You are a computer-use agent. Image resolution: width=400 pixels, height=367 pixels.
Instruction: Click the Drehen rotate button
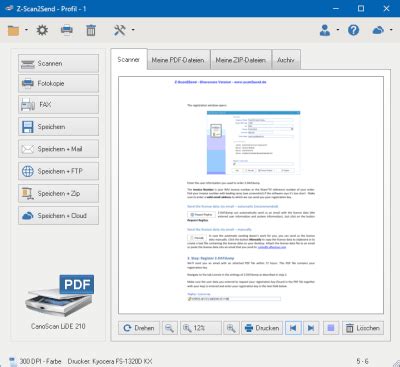pyautogui.click(x=139, y=328)
